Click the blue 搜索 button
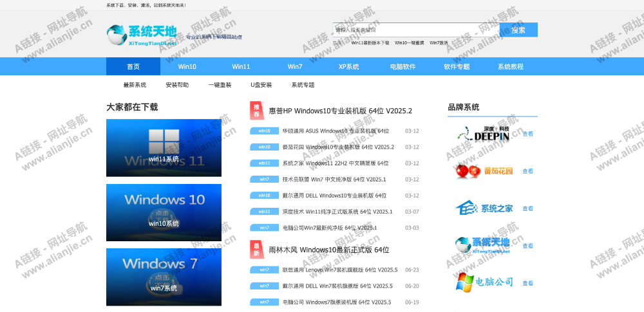Screen dimensions: 644x312 click(518, 30)
